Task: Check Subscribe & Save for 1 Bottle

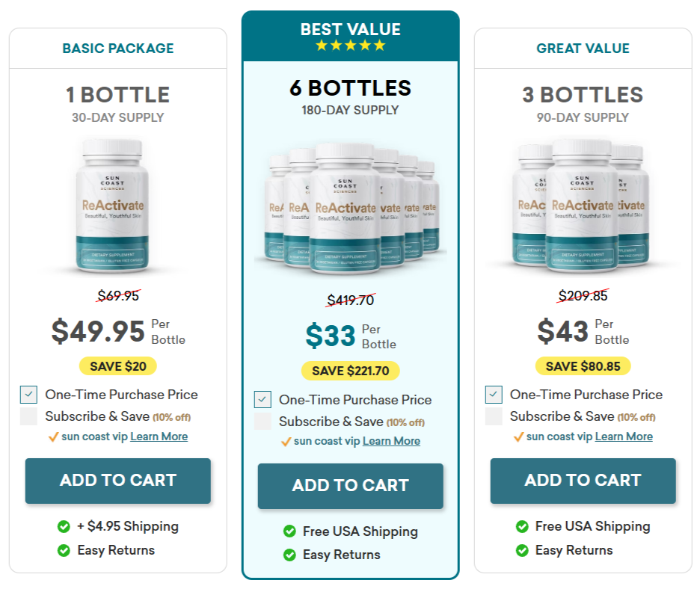Action: [29, 416]
